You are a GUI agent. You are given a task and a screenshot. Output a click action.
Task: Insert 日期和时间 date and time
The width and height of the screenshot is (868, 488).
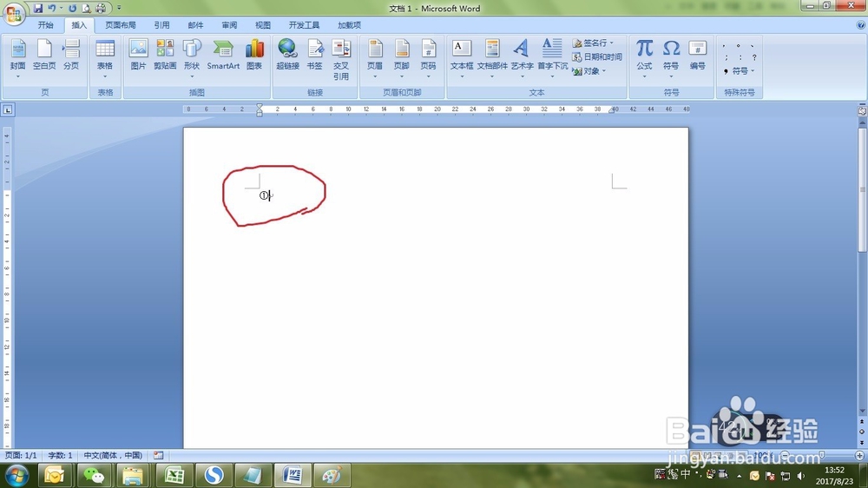click(597, 57)
